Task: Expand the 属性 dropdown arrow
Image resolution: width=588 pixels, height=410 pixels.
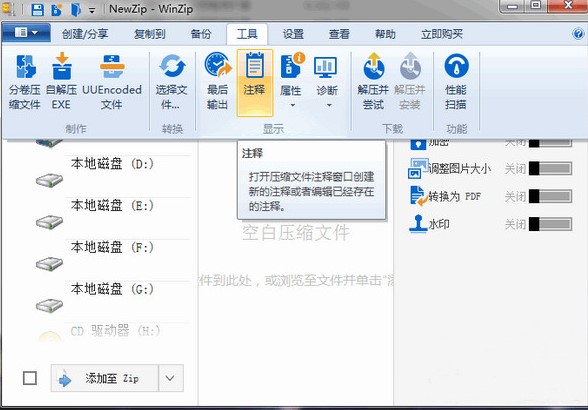Action: point(292,105)
